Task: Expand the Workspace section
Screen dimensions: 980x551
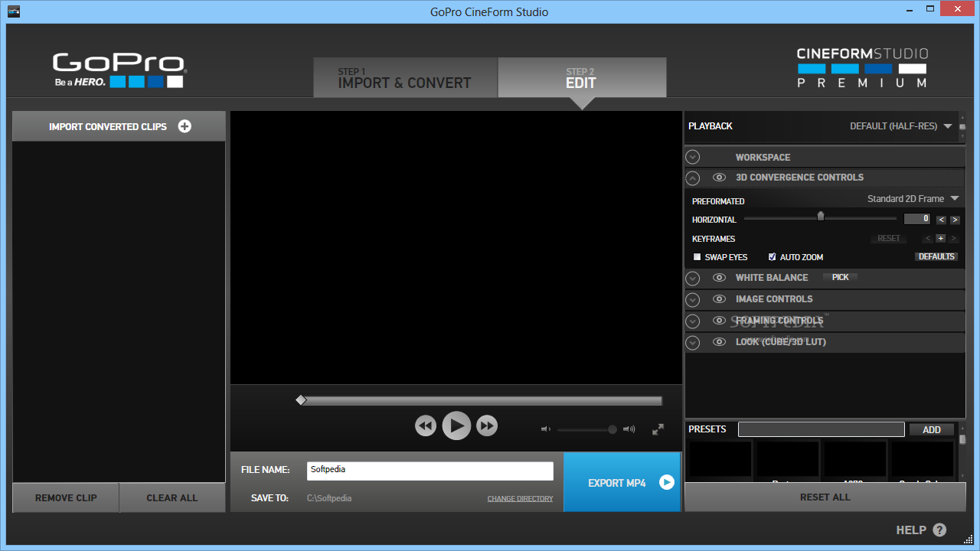Action: [x=693, y=157]
